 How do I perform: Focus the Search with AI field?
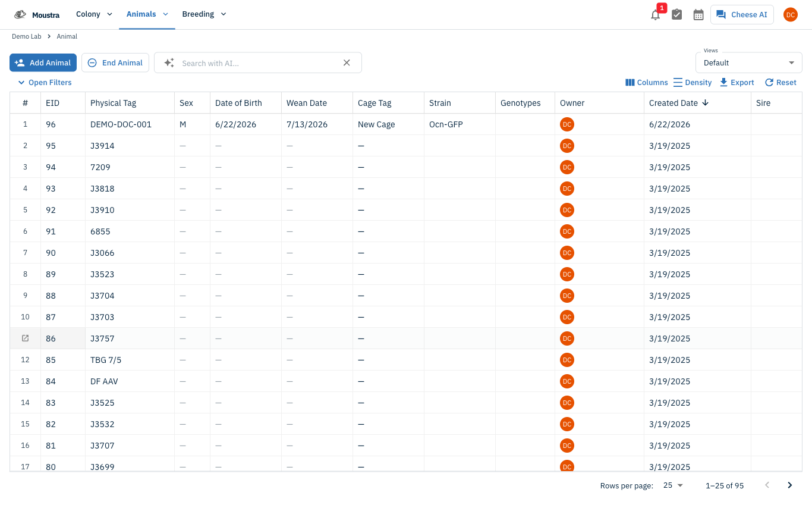coord(258,62)
